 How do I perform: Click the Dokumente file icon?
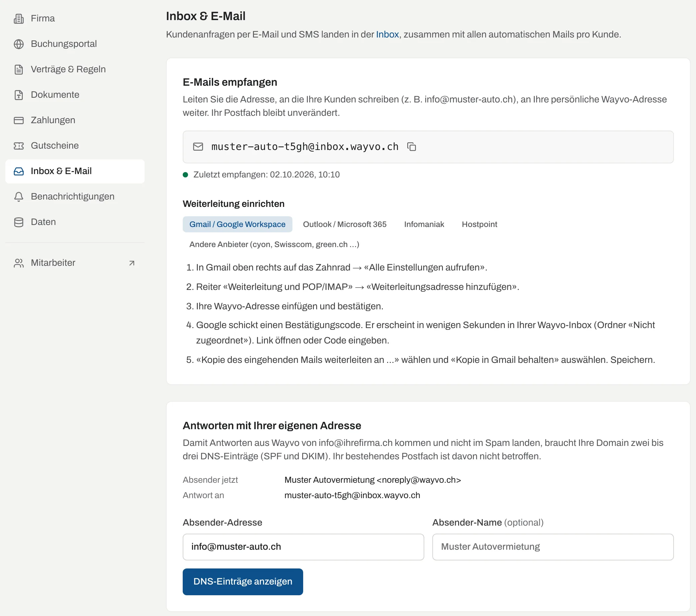pyautogui.click(x=19, y=95)
